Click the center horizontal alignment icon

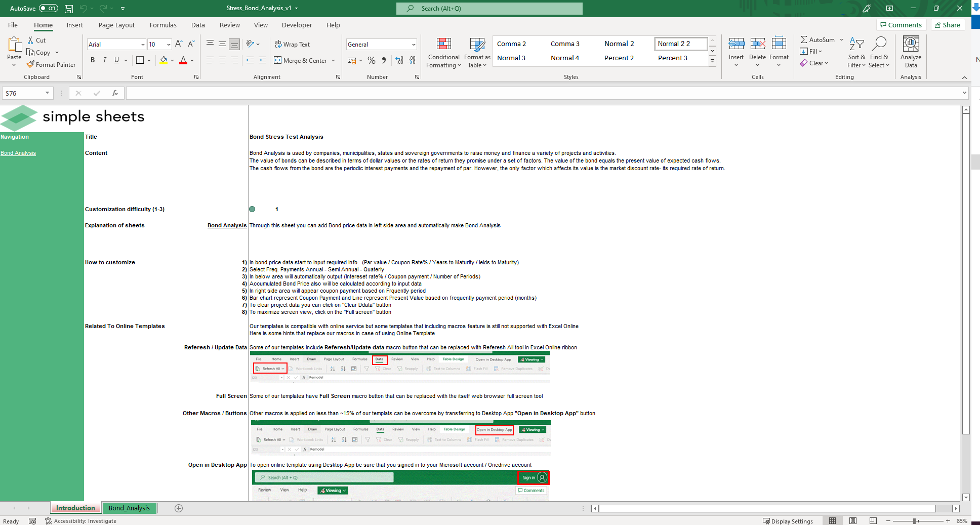pos(222,60)
